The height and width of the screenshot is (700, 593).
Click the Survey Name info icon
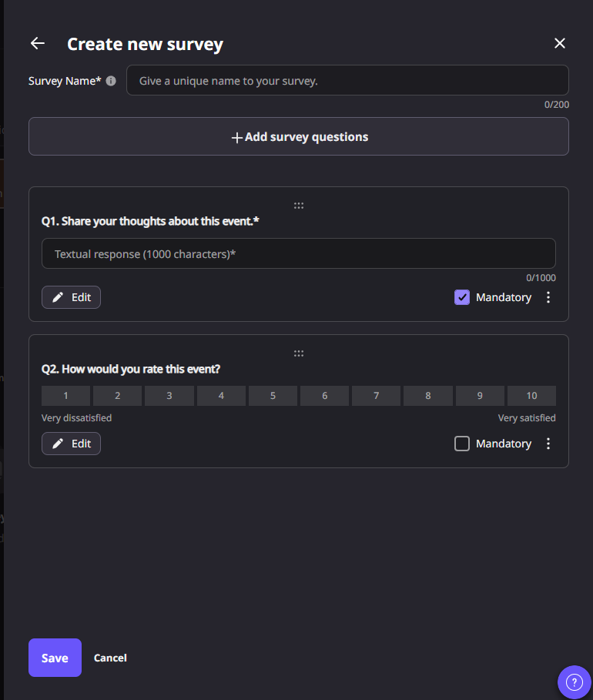(x=111, y=81)
